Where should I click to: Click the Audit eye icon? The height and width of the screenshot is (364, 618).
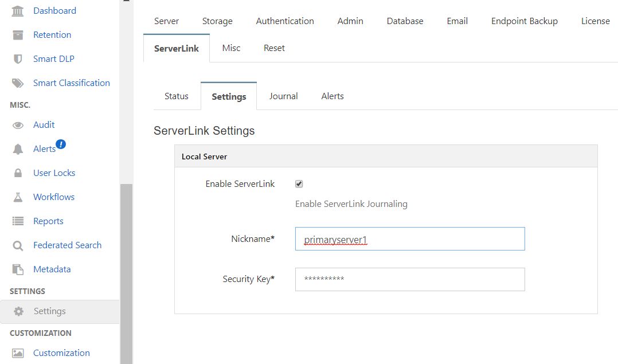pos(18,126)
